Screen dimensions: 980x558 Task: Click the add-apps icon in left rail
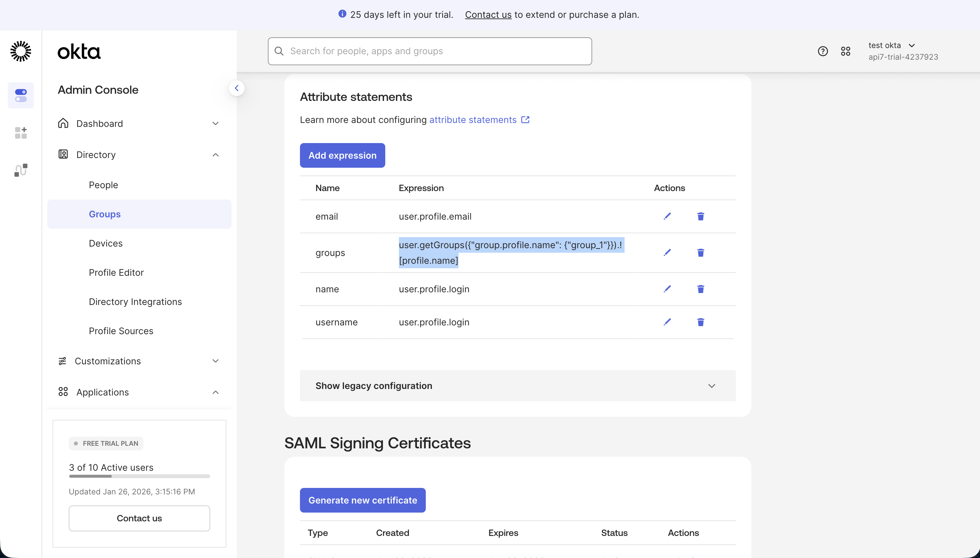pyautogui.click(x=21, y=133)
